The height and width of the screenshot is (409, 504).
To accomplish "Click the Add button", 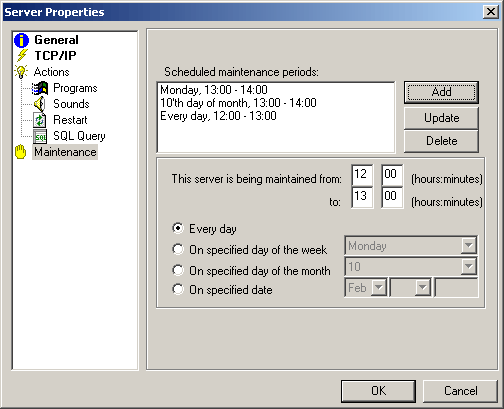I will click(x=441, y=92).
